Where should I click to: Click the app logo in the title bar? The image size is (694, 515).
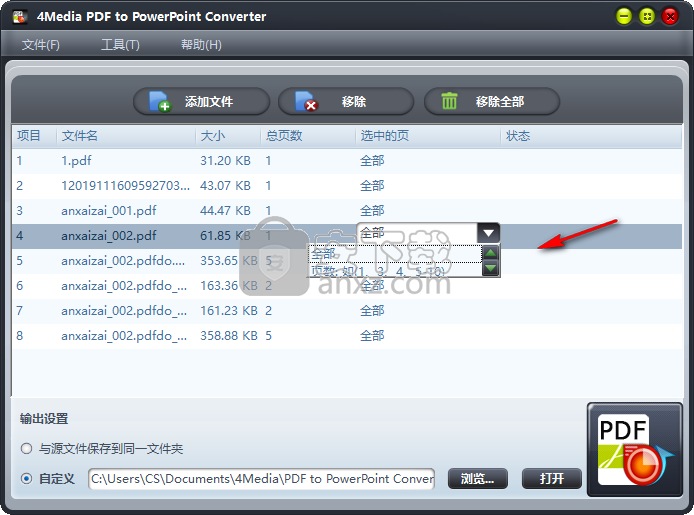coord(20,17)
